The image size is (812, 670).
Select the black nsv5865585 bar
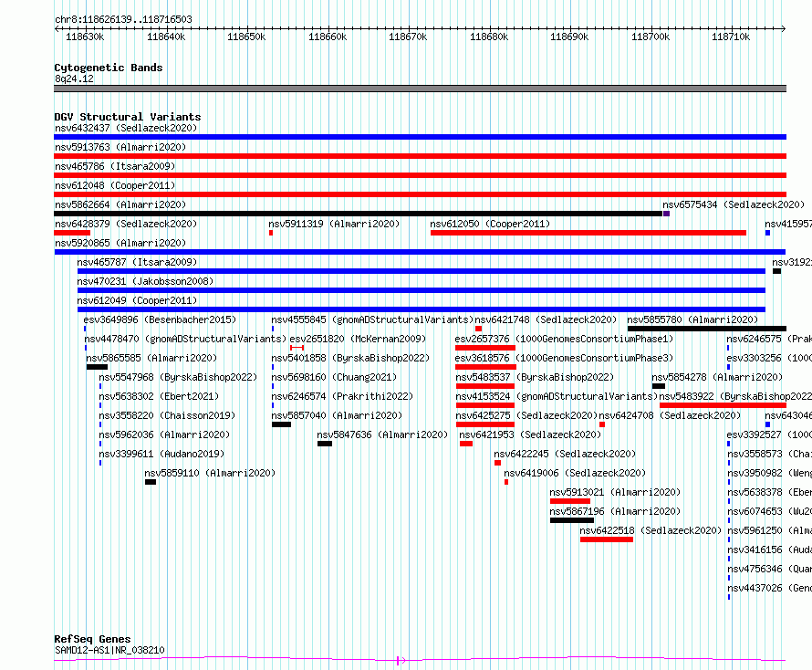[x=97, y=367]
